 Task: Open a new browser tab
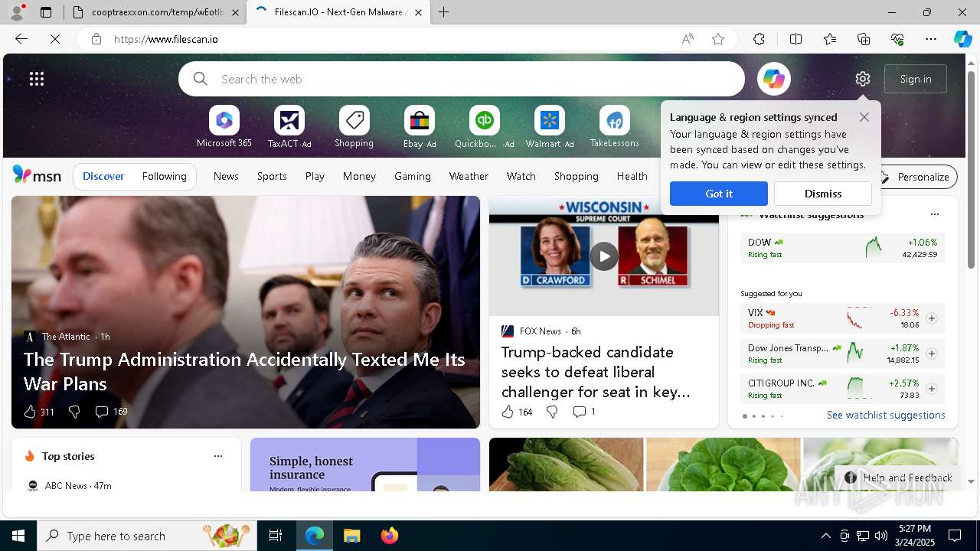pos(444,12)
